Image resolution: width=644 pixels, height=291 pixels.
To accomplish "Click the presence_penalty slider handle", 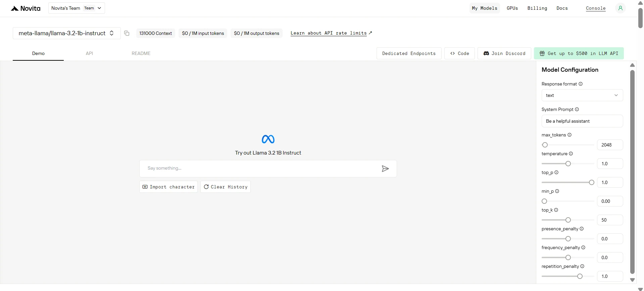I will (568, 239).
